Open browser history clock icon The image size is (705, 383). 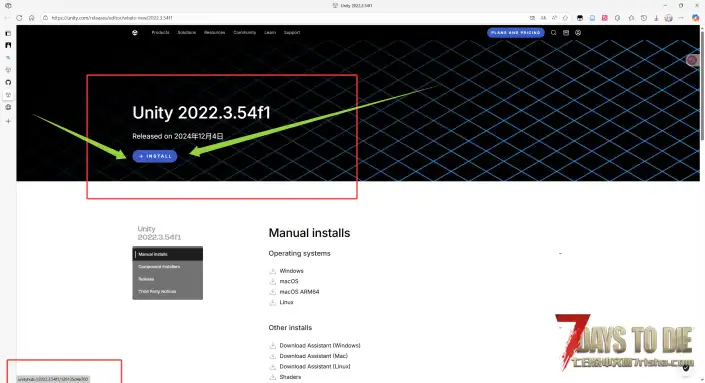[643, 18]
